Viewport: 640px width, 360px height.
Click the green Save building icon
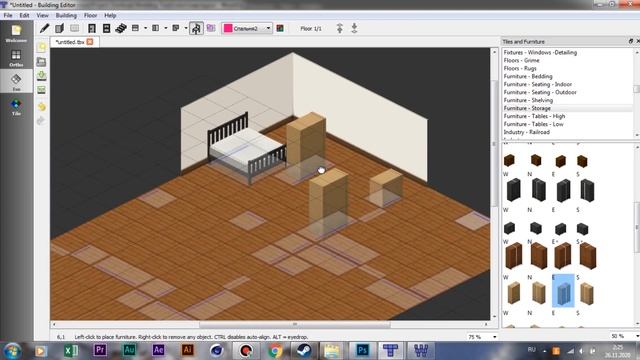(42, 76)
